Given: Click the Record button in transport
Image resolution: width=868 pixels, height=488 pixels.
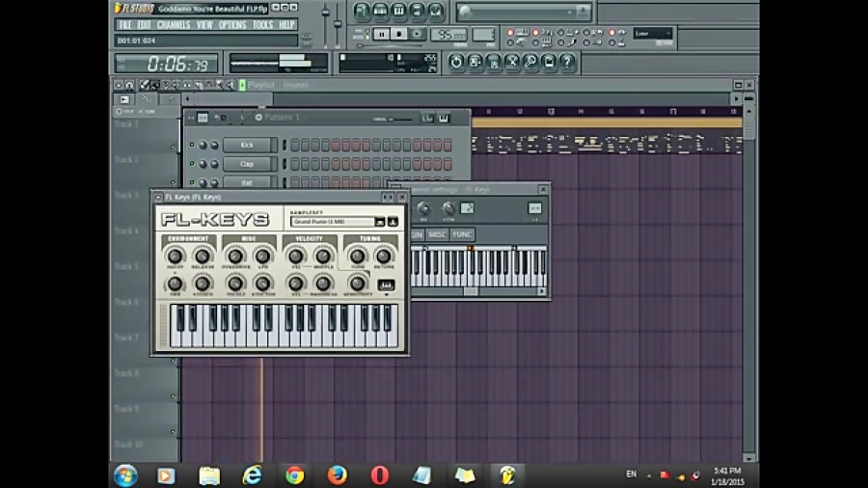Looking at the screenshot, I should pos(418,34).
